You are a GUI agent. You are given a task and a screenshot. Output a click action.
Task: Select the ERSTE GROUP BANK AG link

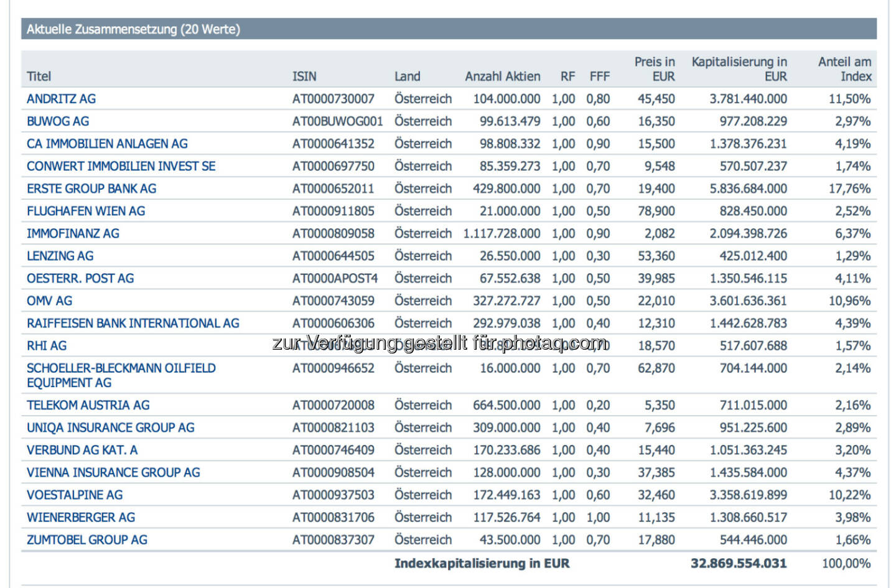(91, 189)
